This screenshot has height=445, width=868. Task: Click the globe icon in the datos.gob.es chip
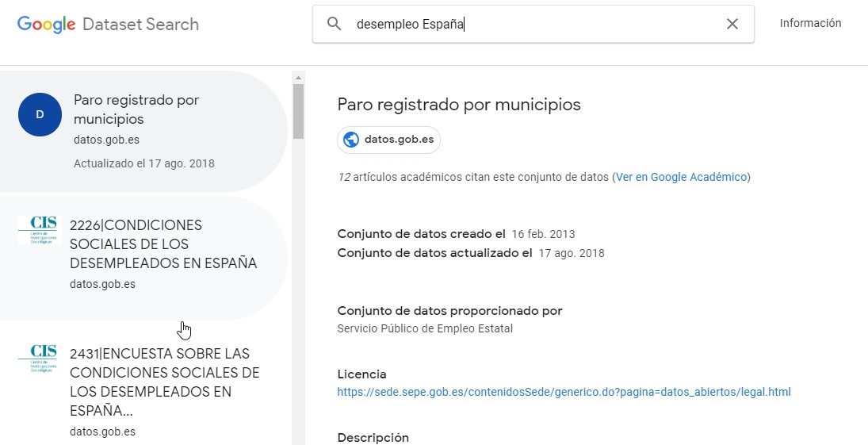[x=351, y=140]
